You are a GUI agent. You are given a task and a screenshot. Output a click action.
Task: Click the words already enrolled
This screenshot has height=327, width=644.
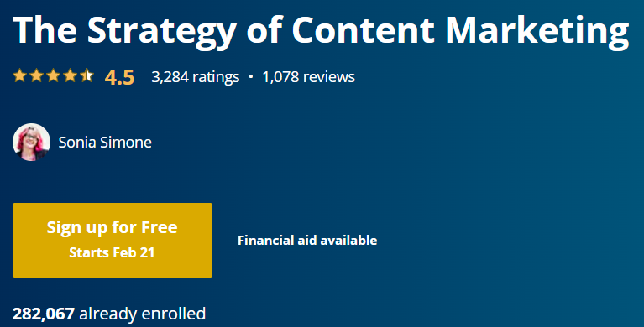pos(142,314)
